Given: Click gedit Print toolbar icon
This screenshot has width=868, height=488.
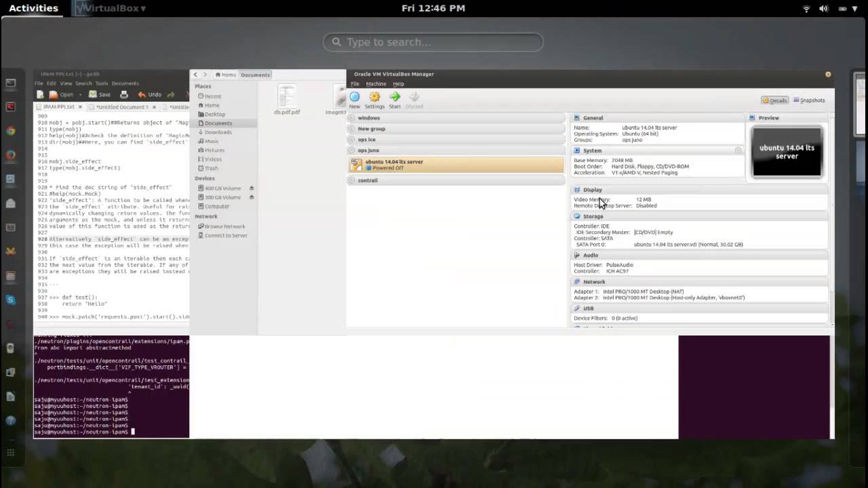Looking at the screenshot, I should [123, 95].
